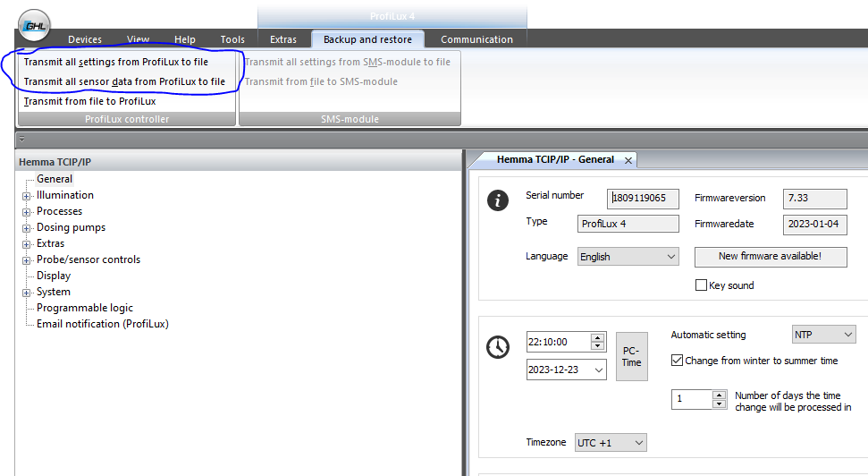Image resolution: width=868 pixels, height=476 pixels.
Task: Open the Tools ribbon tab
Action: [232, 39]
